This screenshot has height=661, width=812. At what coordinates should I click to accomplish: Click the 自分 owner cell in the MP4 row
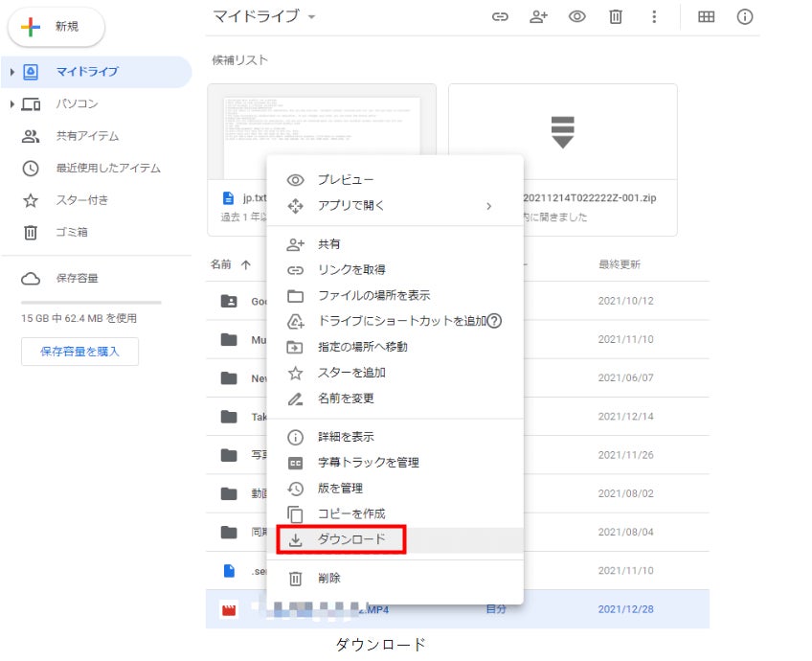(496, 609)
